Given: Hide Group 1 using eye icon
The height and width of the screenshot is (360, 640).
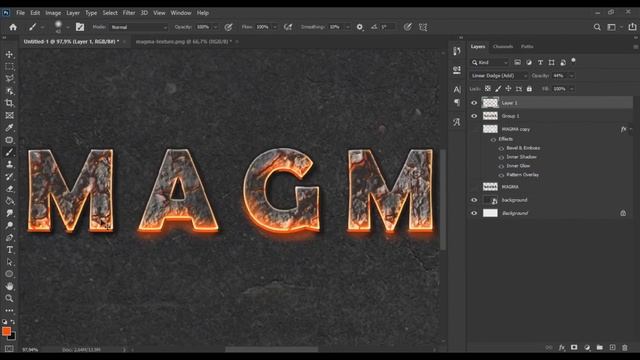Looking at the screenshot, I should (x=474, y=116).
